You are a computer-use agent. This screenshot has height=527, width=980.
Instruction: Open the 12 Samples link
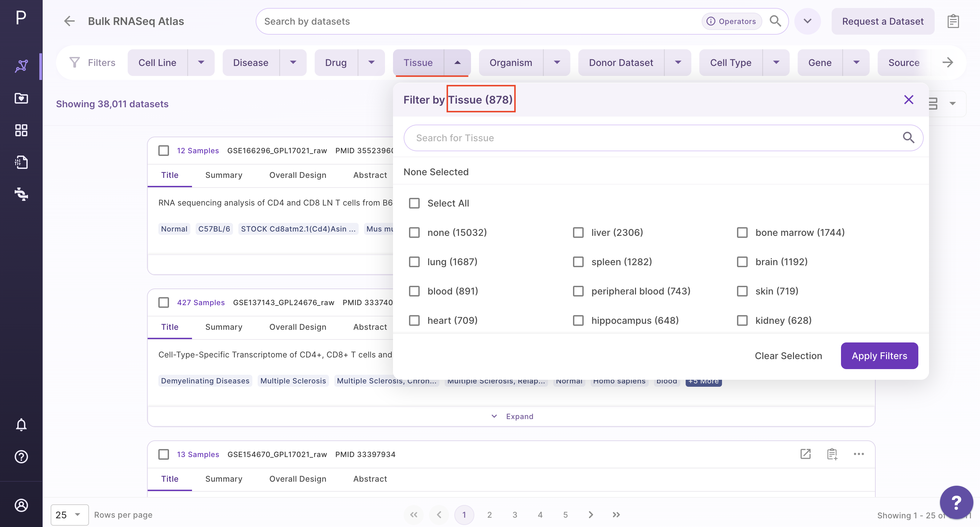click(x=198, y=151)
